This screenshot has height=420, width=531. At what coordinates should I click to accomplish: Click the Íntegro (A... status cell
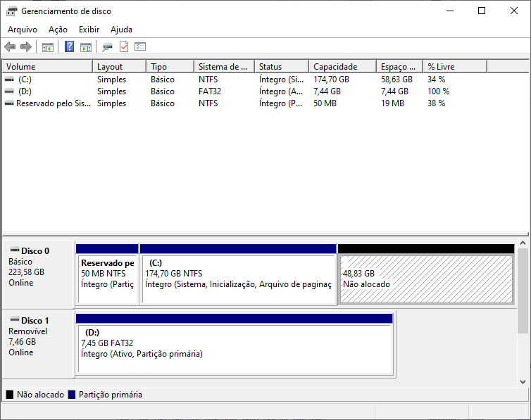(x=281, y=91)
